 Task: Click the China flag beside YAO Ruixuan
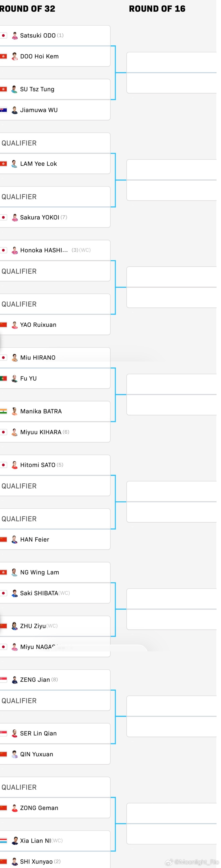pyautogui.click(x=3, y=325)
